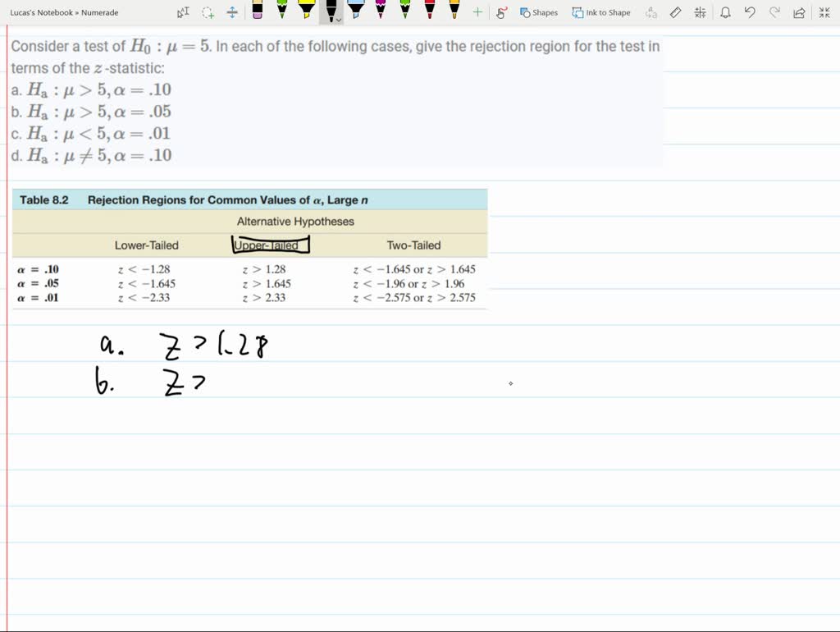
Task: Choose the second green pen
Action: (x=405, y=10)
